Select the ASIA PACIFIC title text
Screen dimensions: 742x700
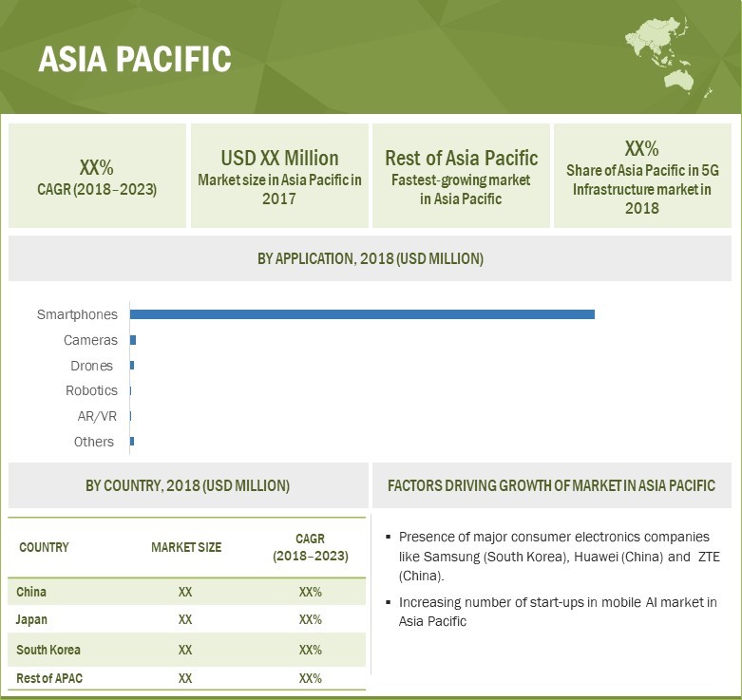(x=134, y=59)
